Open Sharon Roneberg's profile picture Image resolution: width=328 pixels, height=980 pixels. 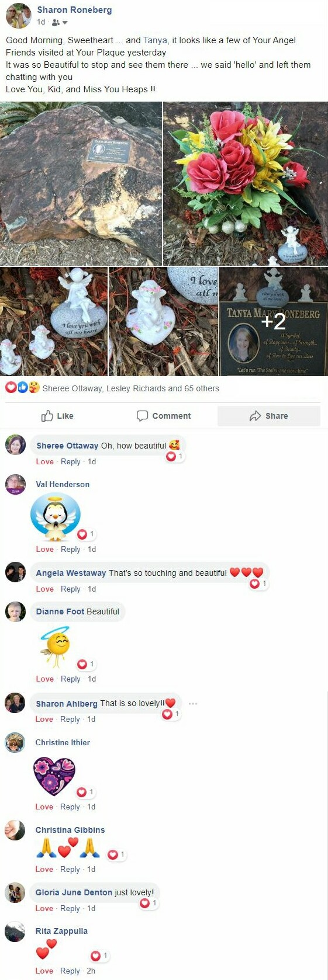click(x=18, y=15)
